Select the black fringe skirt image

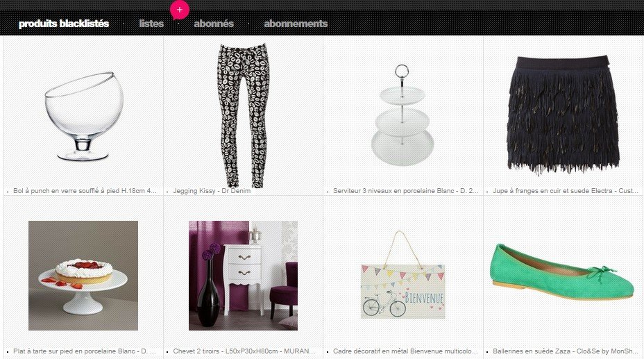563,115
